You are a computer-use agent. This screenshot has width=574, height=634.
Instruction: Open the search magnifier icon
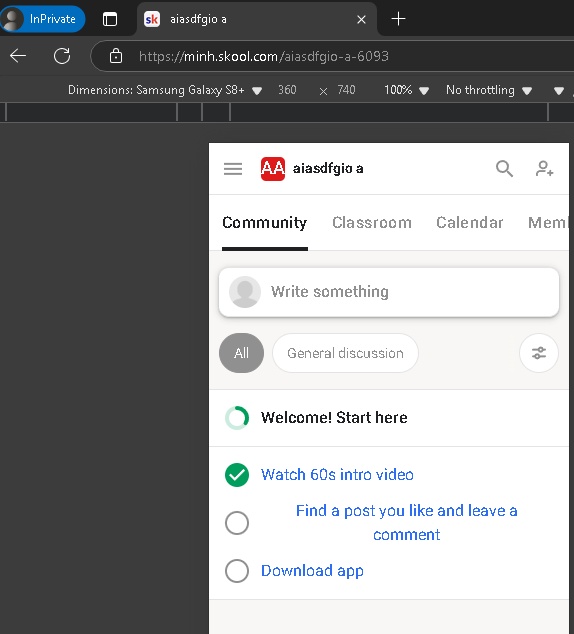coord(504,169)
